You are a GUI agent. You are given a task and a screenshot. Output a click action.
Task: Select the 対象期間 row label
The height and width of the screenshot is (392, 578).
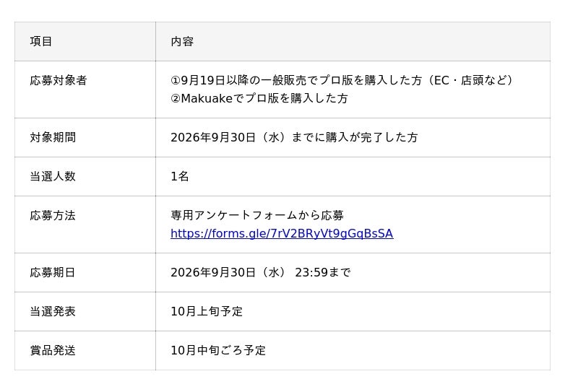53,137
